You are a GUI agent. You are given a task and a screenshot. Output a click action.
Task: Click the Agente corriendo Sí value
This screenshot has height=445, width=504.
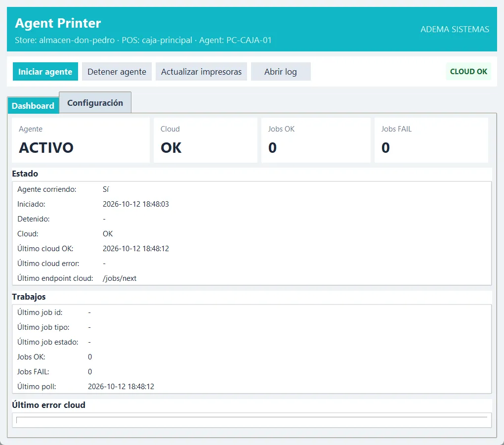106,189
